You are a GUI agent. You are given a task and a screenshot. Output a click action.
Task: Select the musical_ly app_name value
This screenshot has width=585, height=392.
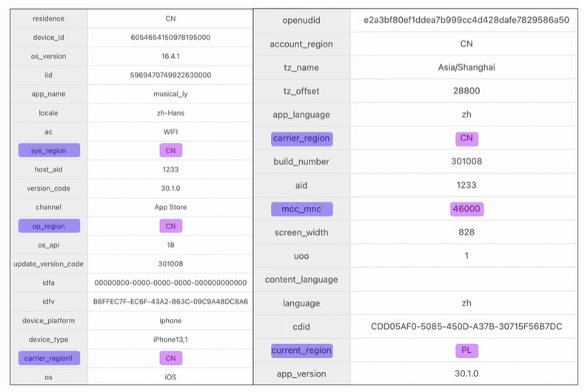[x=170, y=94]
